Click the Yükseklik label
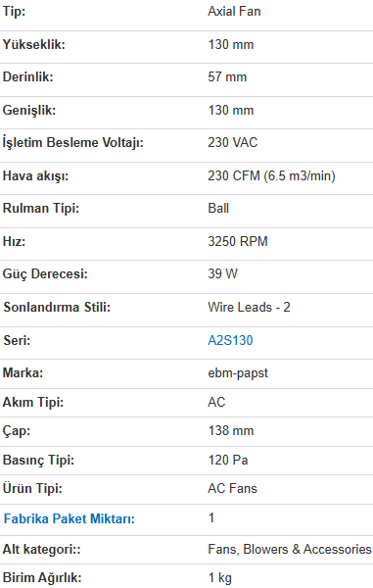Viewport: 373px width, 588px height. (33, 45)
